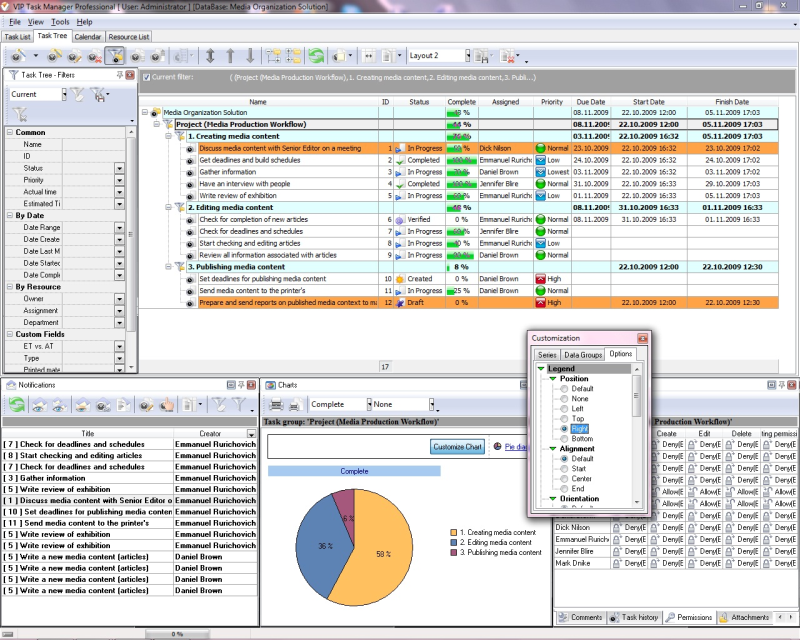Screen dimensions: 800x640
Task: Click the green refresh icon in main toolbar
Action: tap(316, 56)
